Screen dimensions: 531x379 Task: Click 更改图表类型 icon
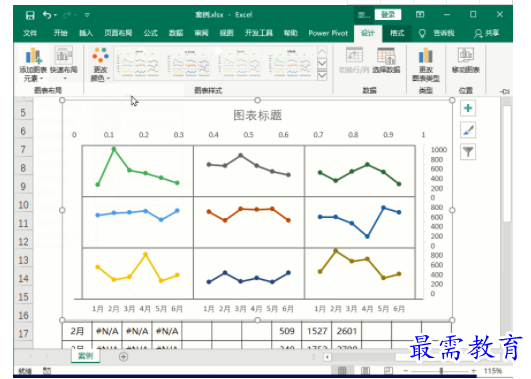[x=426, y=64]
